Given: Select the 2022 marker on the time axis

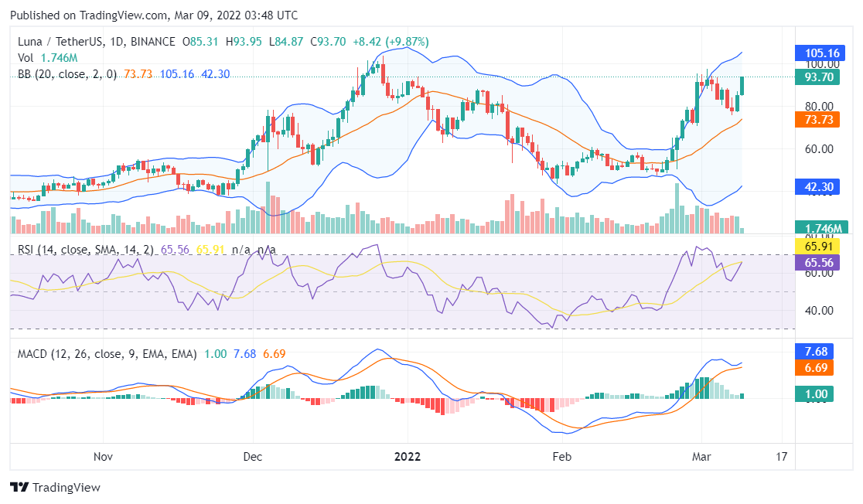Looking at the screenshot, I should click(x=407, y=456).
